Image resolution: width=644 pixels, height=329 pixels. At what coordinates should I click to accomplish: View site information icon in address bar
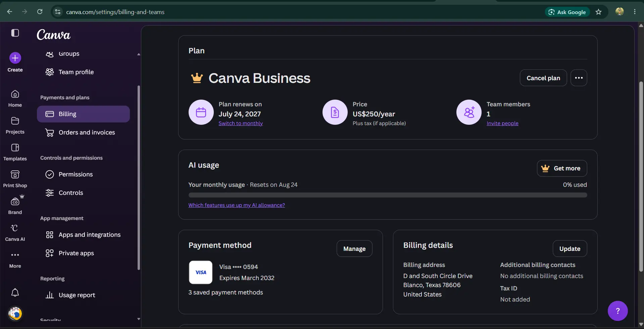58,12
